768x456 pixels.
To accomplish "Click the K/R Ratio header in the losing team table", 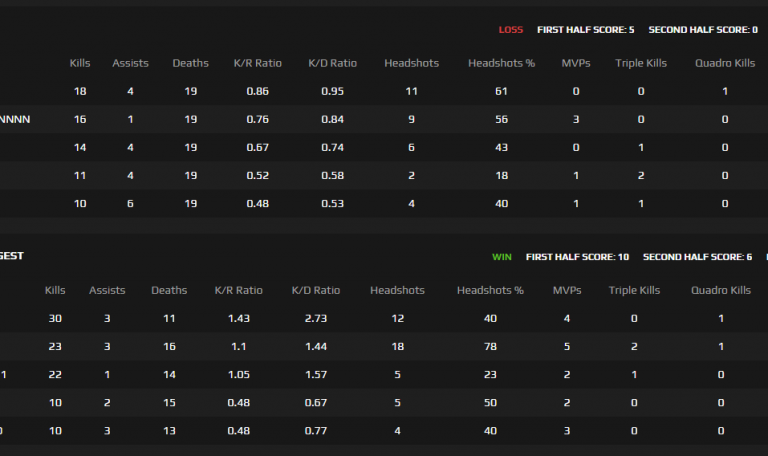I will pyautogui.click(x=257, y=63).
